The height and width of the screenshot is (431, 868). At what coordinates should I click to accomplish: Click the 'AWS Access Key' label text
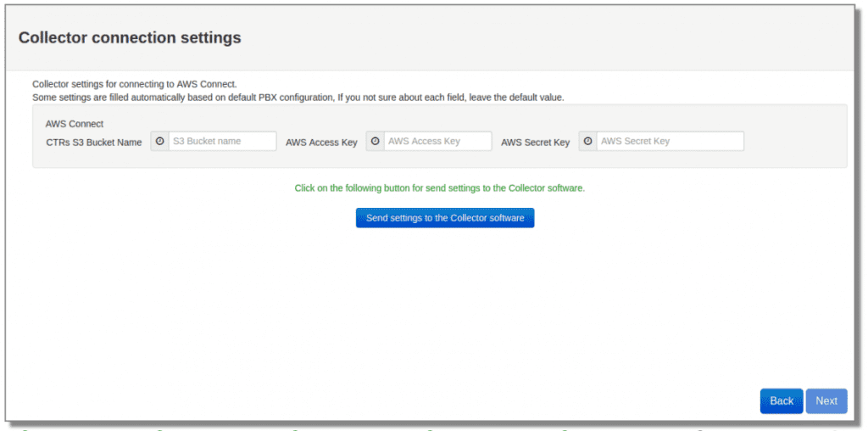[x=321, y=143]
